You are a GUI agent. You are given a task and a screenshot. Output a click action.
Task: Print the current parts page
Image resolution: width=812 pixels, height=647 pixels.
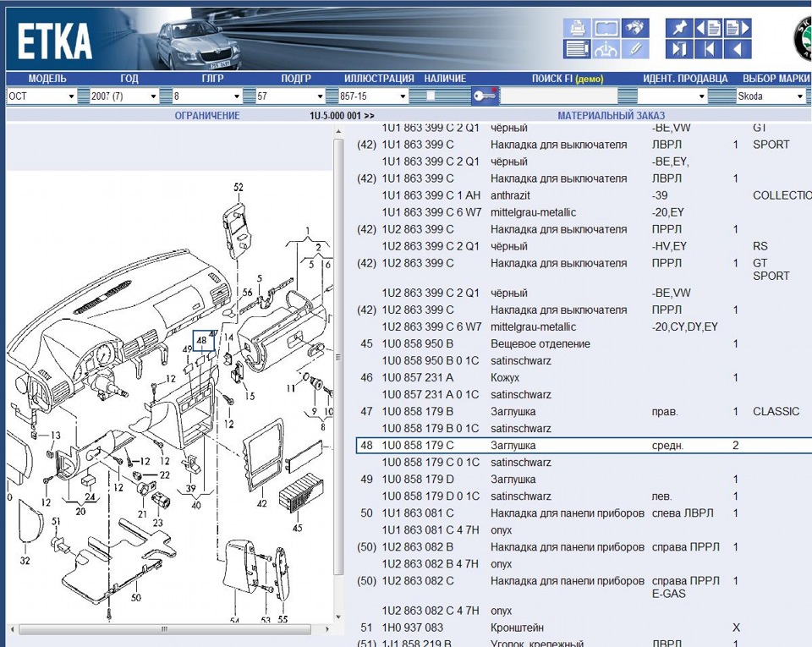click(577, 28)
